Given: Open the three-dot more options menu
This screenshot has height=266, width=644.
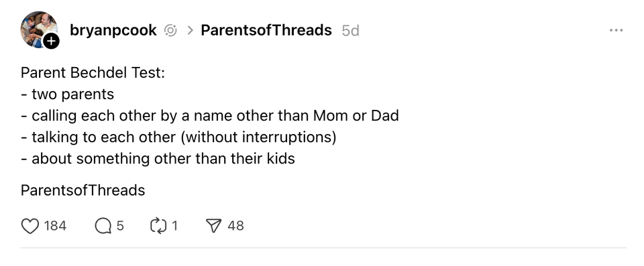Looking at the screenshot, I should [616, 30].
